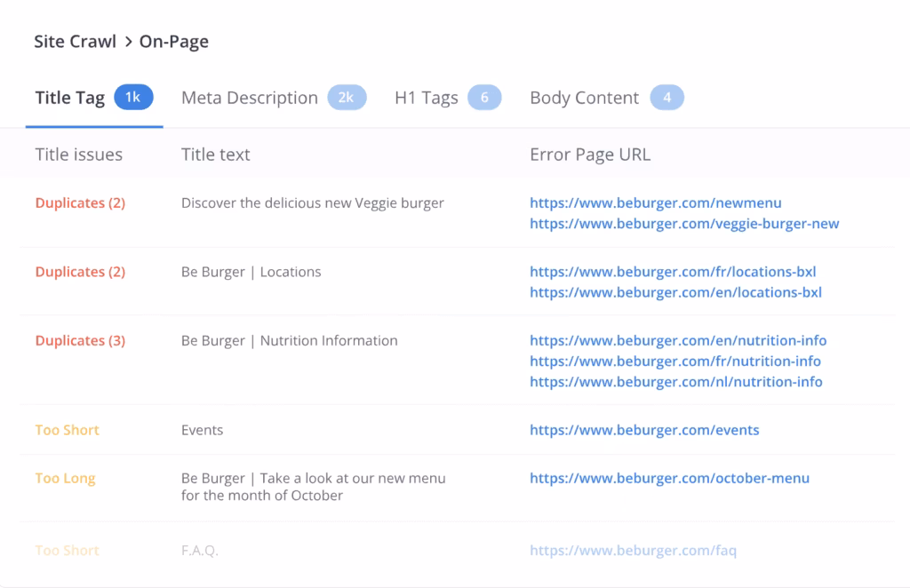Click the 6 count badge on H1 Tags
Image resolution: width=910 pixels, height=588 pixels.
[484, 98]
